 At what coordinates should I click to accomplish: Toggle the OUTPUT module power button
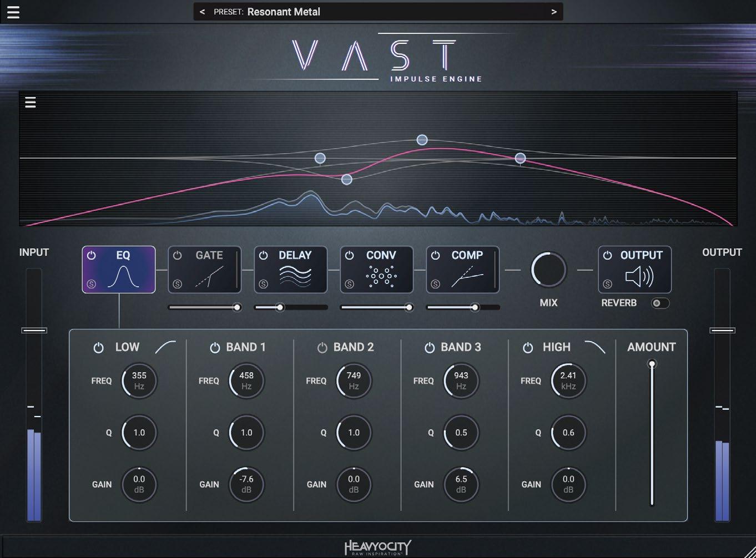pos(608,255)
